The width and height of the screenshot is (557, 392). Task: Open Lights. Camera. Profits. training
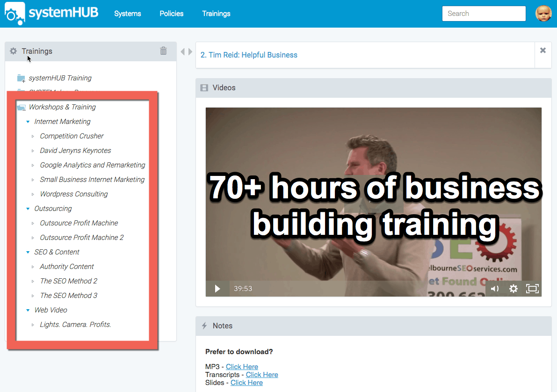tap(75, 325)
